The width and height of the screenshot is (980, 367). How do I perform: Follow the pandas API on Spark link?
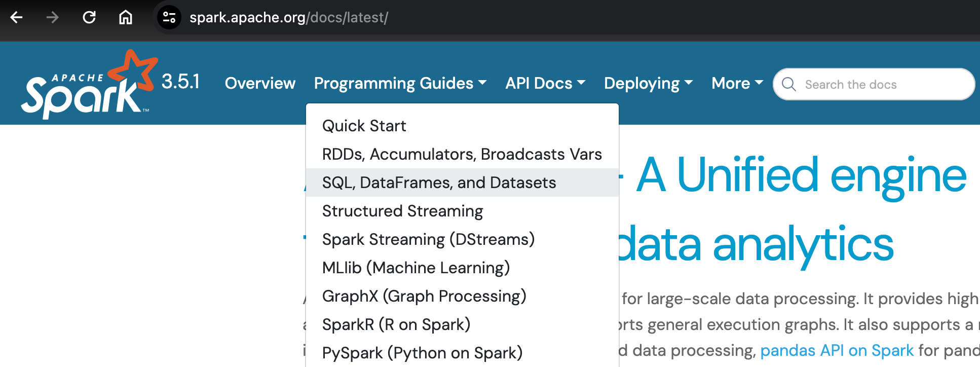pyautogui.click(x=837, y=350)
